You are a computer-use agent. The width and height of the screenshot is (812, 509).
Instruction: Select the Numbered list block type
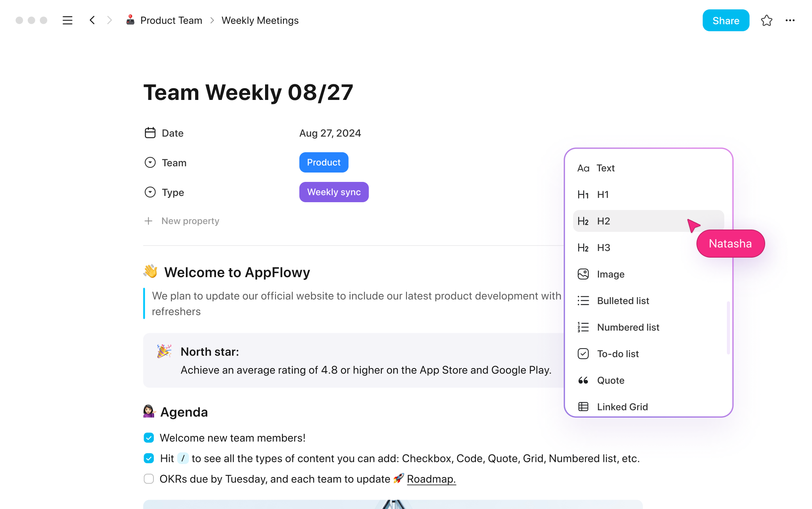(628, 327)
